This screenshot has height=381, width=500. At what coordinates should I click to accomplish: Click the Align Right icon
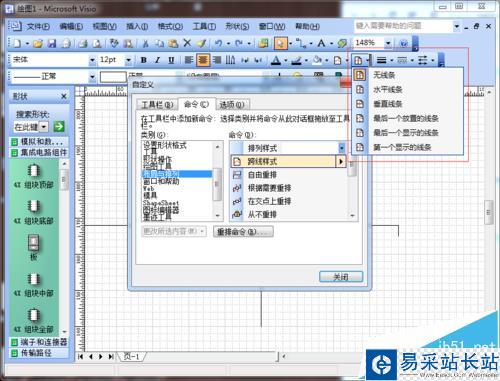point(217,60)
